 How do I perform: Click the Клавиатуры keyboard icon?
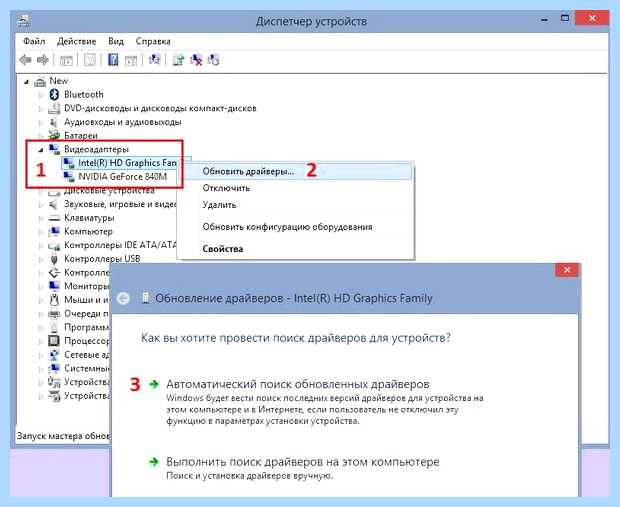(x=54, y=218)
